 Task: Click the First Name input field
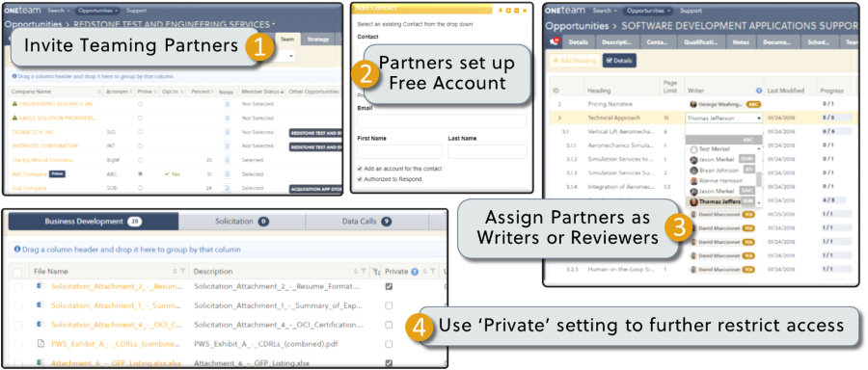(x=399, y=151)
